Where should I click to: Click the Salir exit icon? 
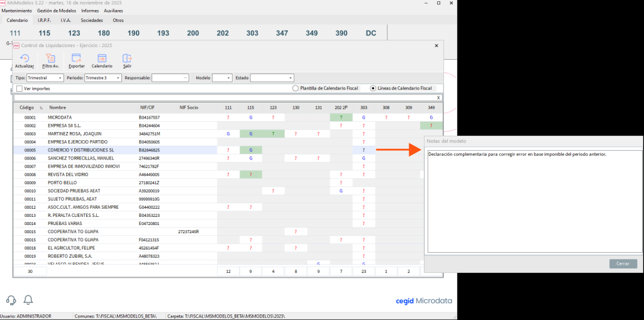pos(127,58)
